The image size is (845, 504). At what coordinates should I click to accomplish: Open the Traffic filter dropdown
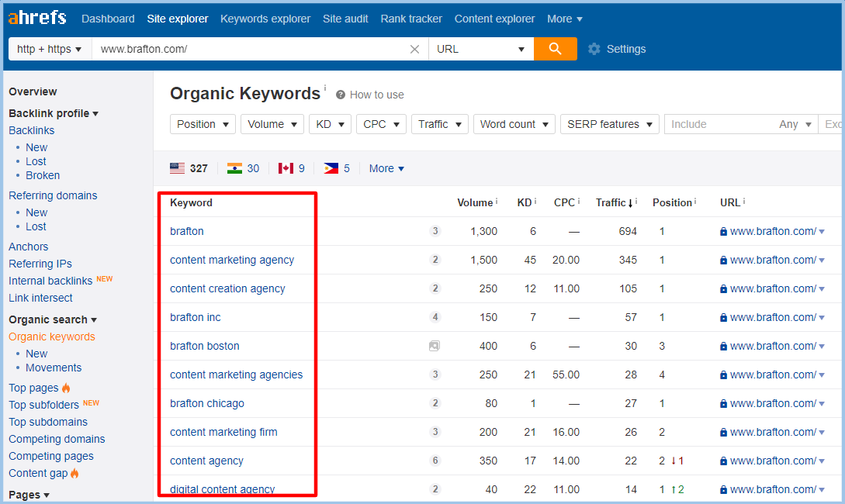point(440,124)
